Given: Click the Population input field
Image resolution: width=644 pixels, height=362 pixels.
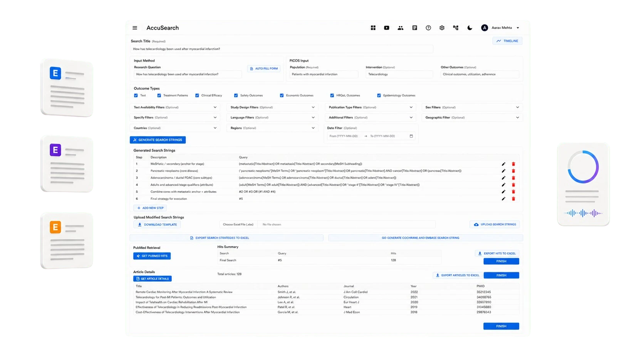Looking at the screenshot, I should [x=324, y=74].
